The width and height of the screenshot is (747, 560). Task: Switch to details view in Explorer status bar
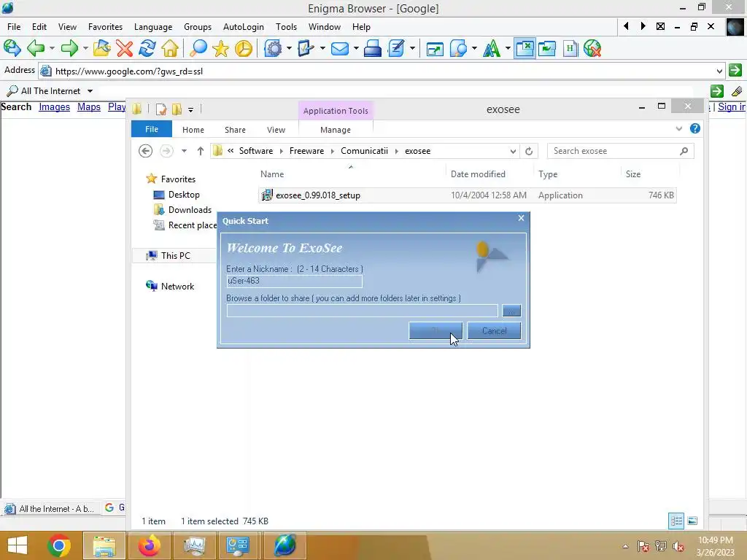pyautogui.click(x=676, y=521)
